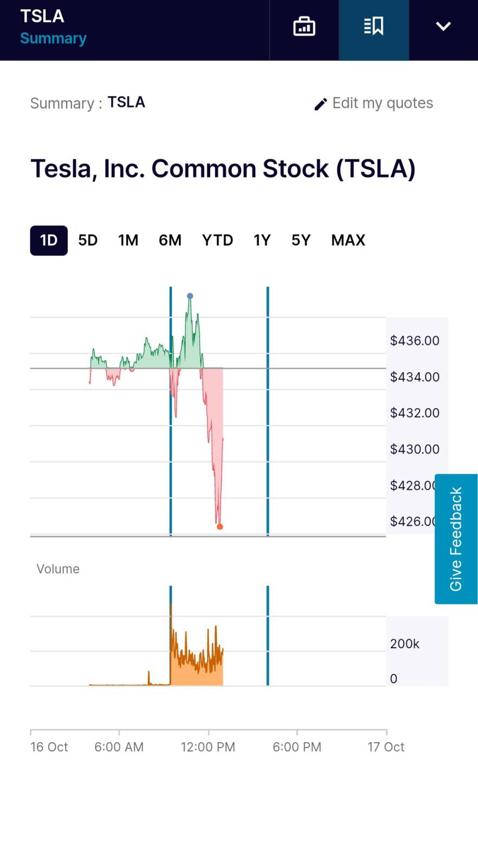Click the Tesla, Inc. Common Stock heading
This screenshot has width=478, height=868.
point(223,169)
